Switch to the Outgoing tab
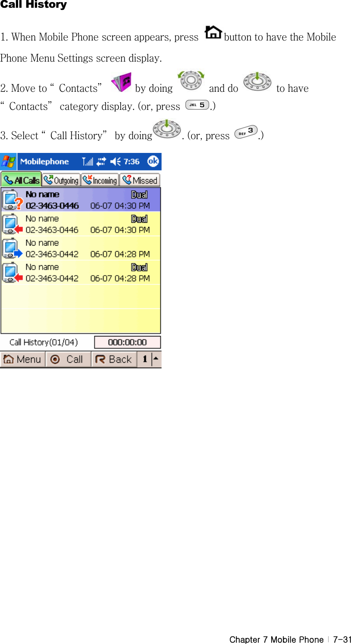 (61, 180)
